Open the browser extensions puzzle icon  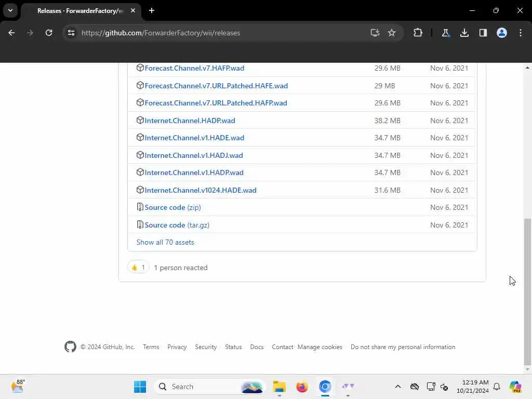(x=418, y=33)
